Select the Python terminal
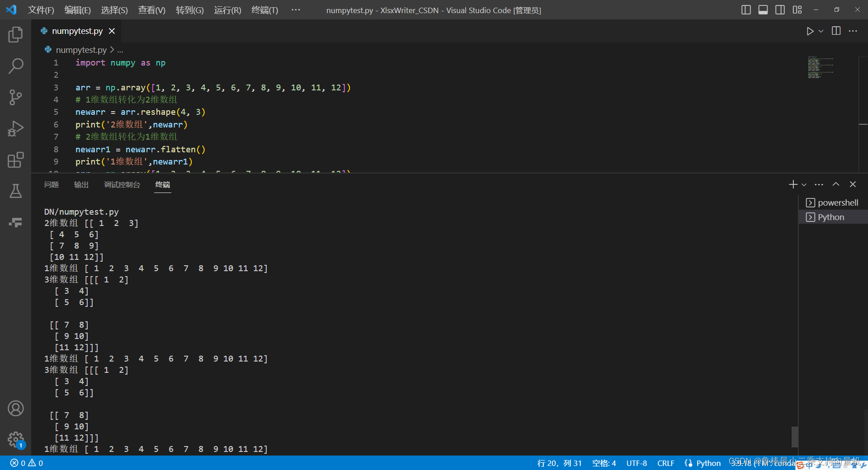The image size is (868, 470). (x=833, y=217)
